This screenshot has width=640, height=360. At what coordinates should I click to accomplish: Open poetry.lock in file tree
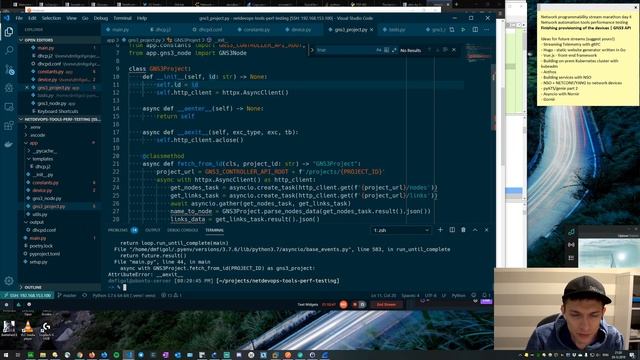[41, 246]
